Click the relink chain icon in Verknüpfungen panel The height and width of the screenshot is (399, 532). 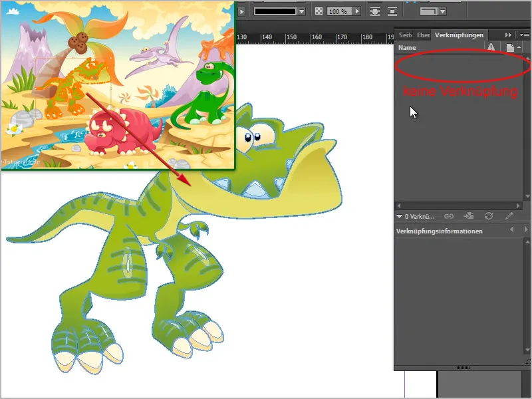tap(448, 216)
